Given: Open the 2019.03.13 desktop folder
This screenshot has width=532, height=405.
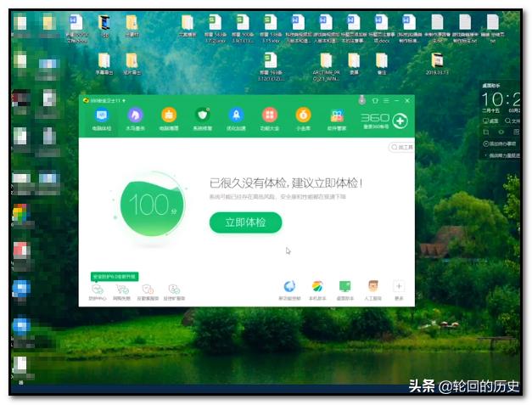Looking at the screenshot, I should (437, 64).
